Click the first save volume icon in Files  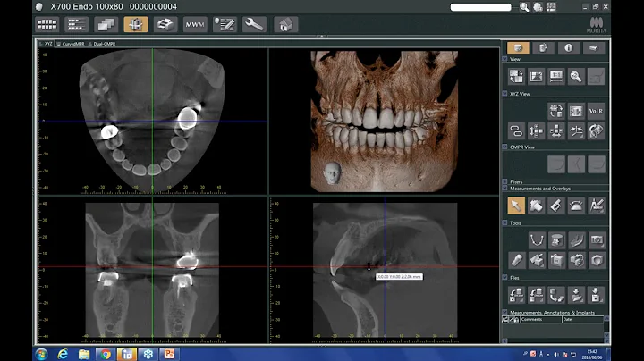[x=516, y=295]
